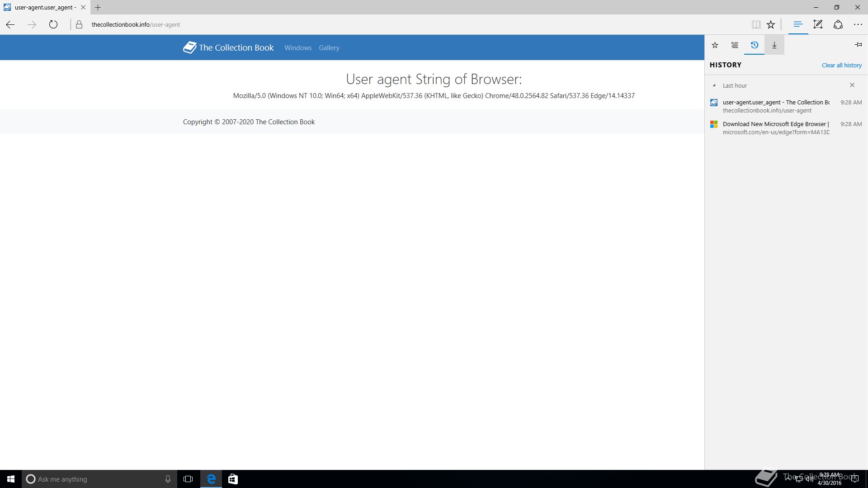The height and width of the screenshot is (488, 868).
Task: Delete the Last hour history group
Action: pos(852,85)
